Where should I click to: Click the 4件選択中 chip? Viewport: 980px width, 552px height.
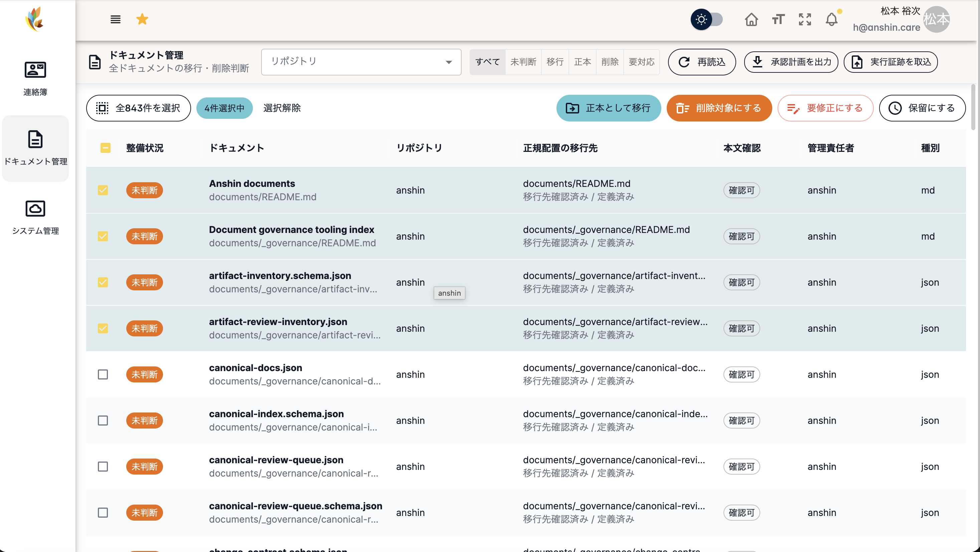click(x=224, y=108)
